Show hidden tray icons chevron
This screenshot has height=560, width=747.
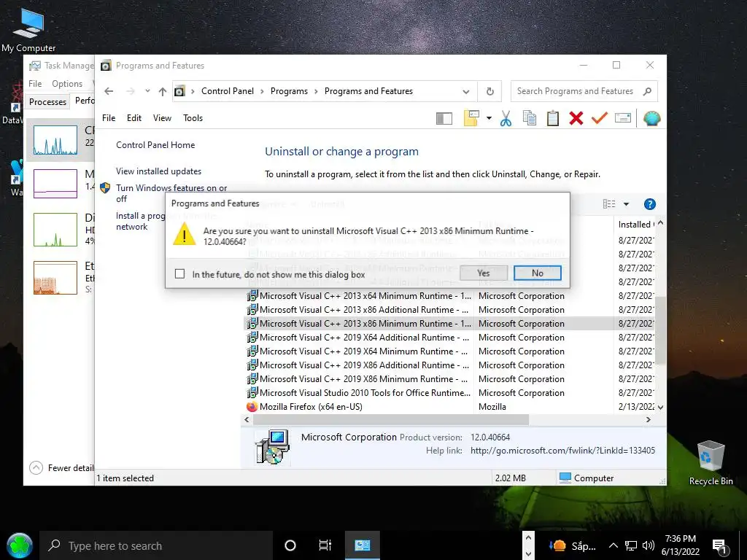613,545
